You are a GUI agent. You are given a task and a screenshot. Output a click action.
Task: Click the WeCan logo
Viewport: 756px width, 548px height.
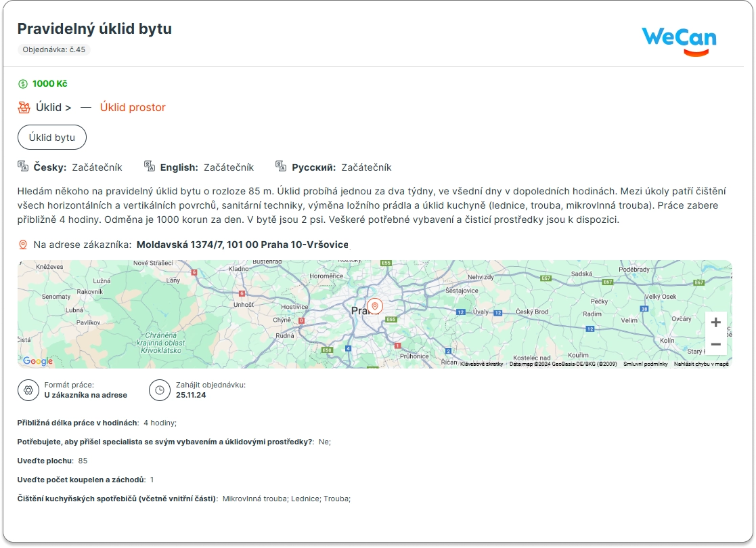678,40
